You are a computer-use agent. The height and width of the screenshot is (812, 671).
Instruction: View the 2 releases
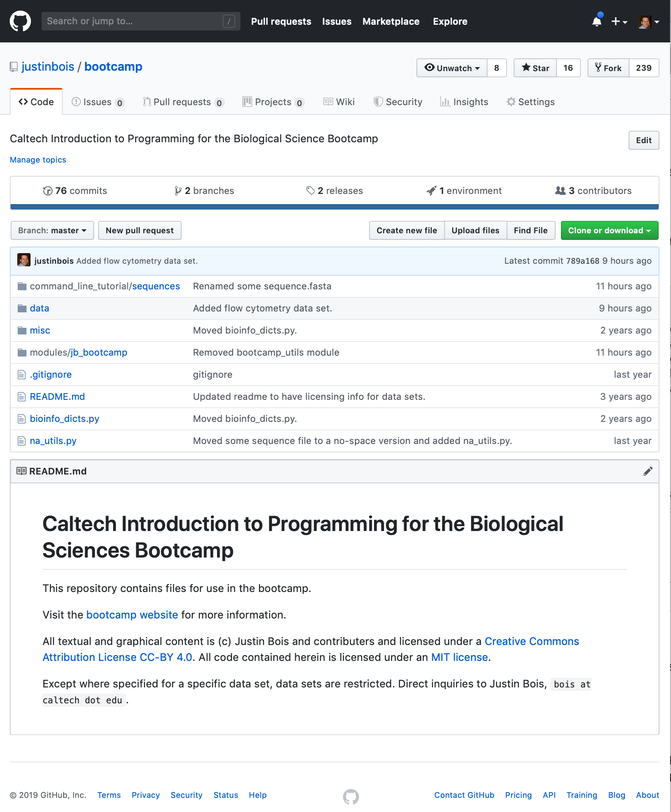(335, 191)
